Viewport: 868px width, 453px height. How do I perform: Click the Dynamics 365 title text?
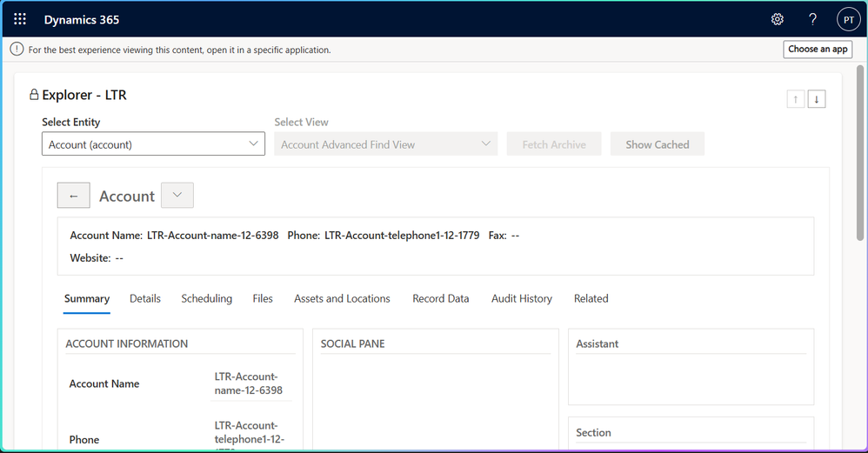point(82,20)
